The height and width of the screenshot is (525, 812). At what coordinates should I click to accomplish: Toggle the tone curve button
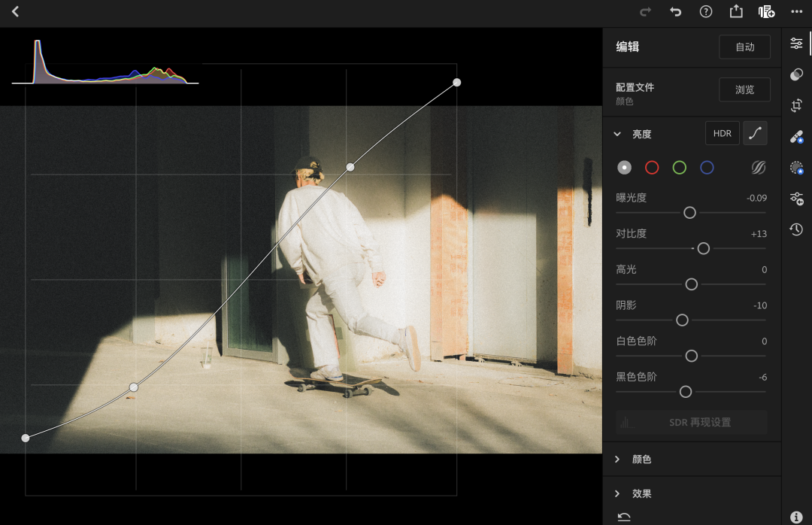[755, 133]
